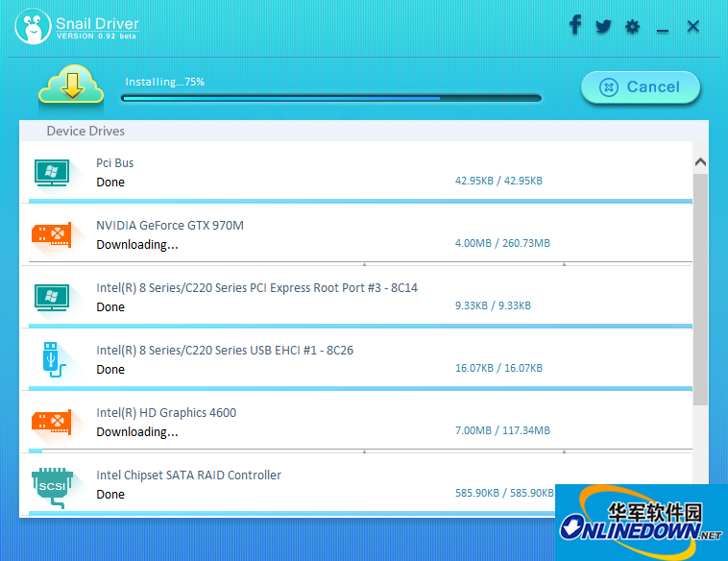Click the overall installing progress bar
728x561 pixels.
[x=331, y=98]
